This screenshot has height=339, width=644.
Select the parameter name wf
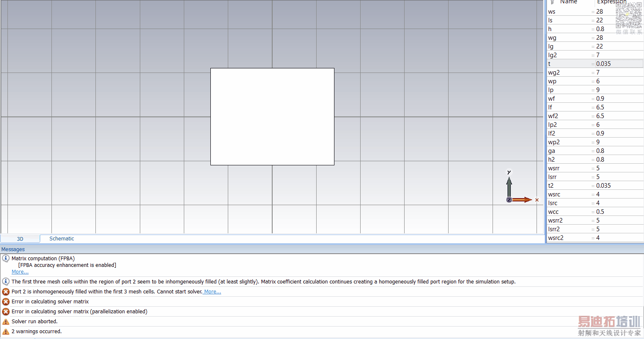(551, 99)
